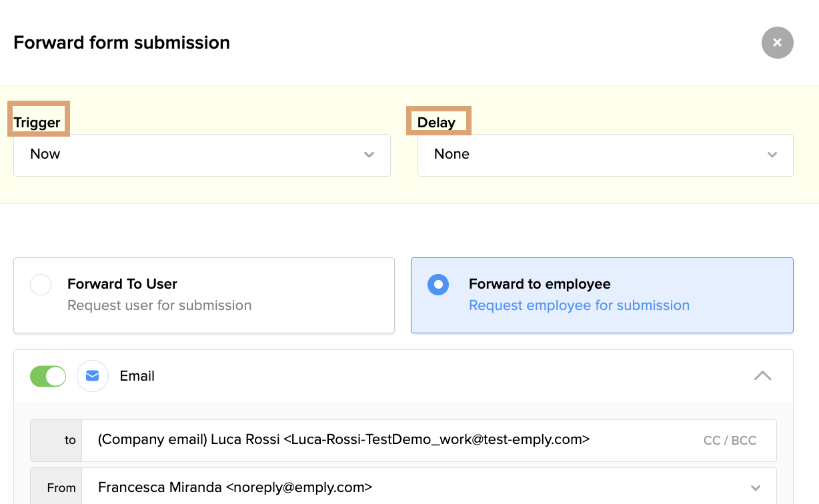Collapse the Email section with the up chevron
Image resolution: width=819 pixels, height=504 pixels.
pyautogui.click(x=762, y=376)
